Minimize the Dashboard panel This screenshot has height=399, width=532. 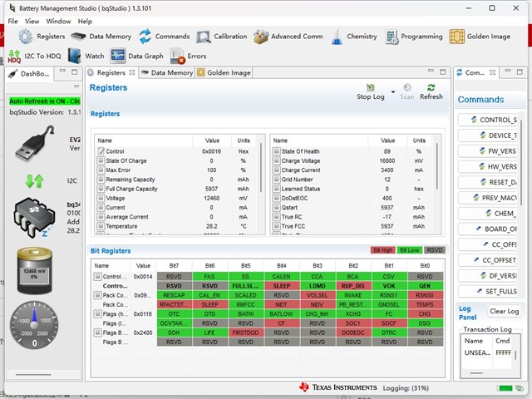click(62, 71)
